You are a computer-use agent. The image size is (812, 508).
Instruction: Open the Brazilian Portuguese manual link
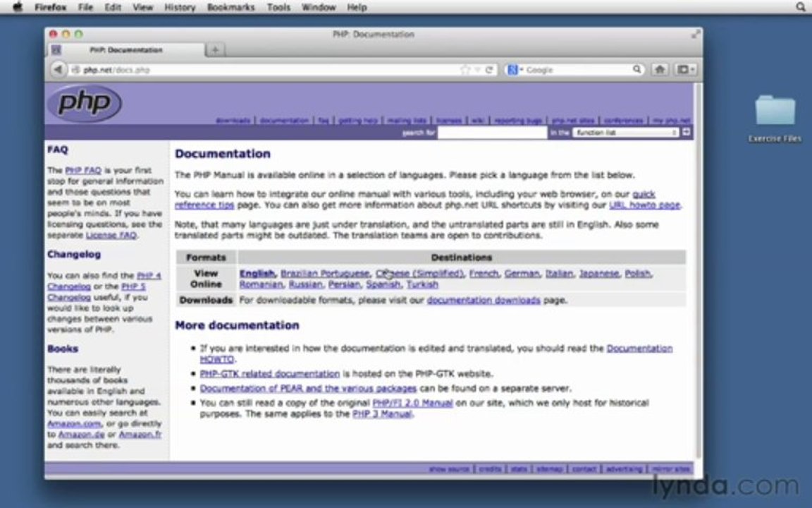pos(325,273)
